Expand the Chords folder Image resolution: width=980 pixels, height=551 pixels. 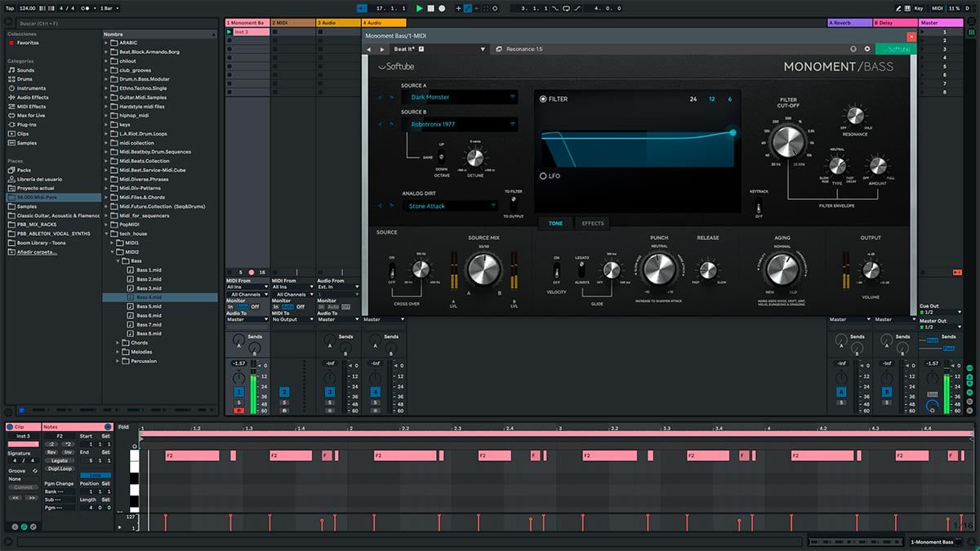pos(116,343)
